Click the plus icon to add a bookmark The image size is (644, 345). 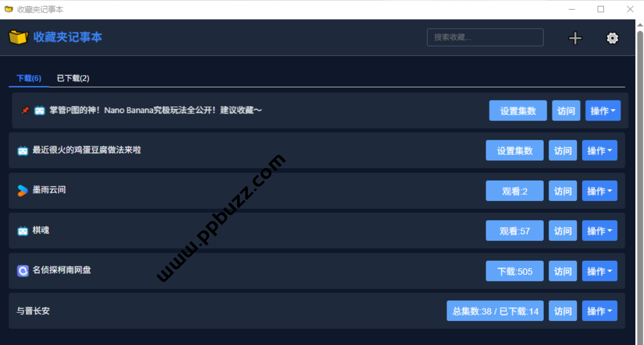(x=575, y=38)
